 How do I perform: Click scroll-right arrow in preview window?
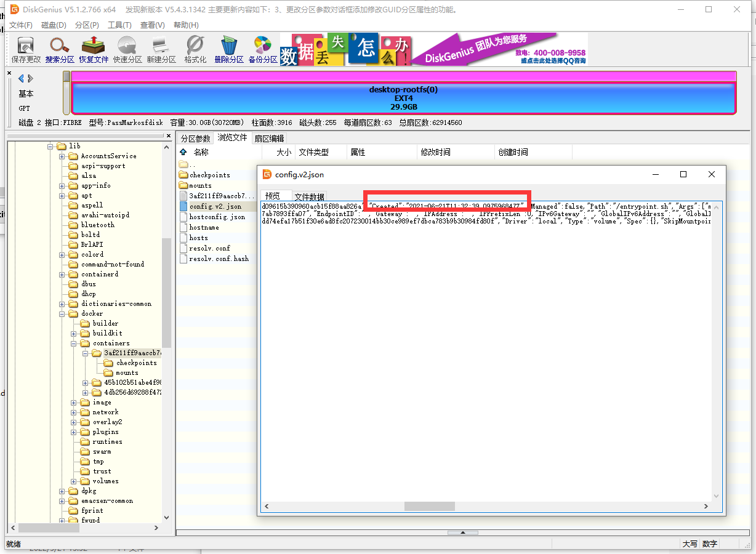pyautogui.click(x=706, y=506)
